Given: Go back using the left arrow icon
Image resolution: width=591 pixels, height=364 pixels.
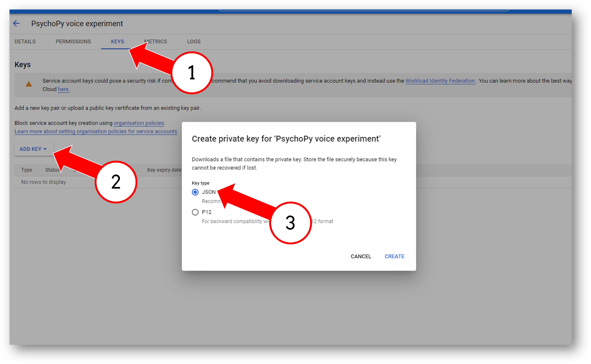Looking at the screenshot, I should tap(16, 23).
